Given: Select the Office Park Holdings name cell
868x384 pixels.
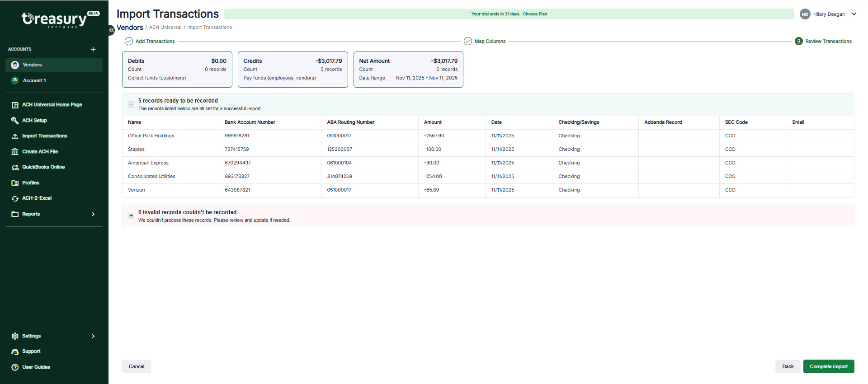Looking at the screenshot, I should point(170,136).
